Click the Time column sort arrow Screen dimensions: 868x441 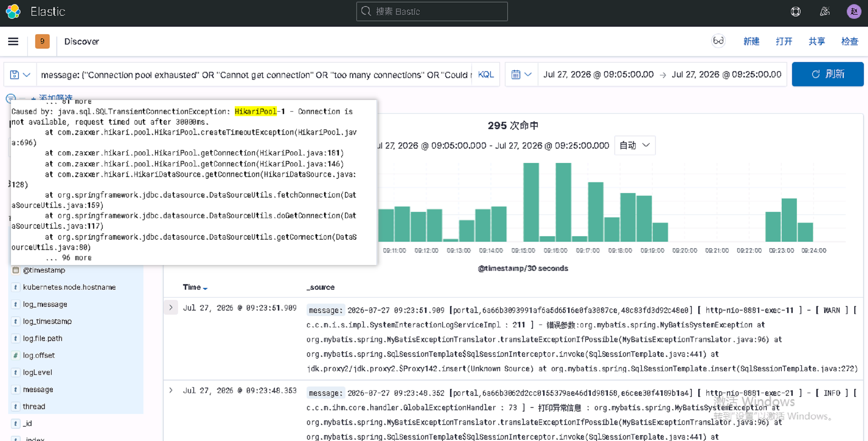point(205,288)
